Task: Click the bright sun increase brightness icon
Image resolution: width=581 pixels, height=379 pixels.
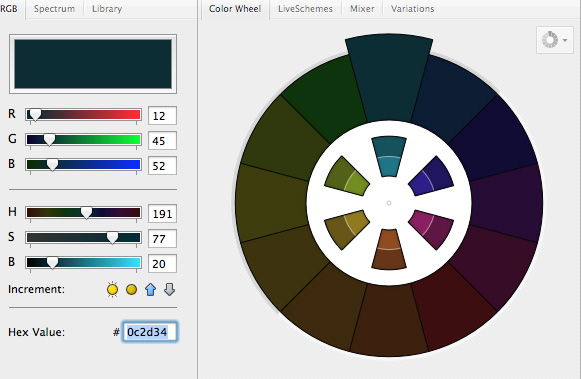Action: [112, 289]
